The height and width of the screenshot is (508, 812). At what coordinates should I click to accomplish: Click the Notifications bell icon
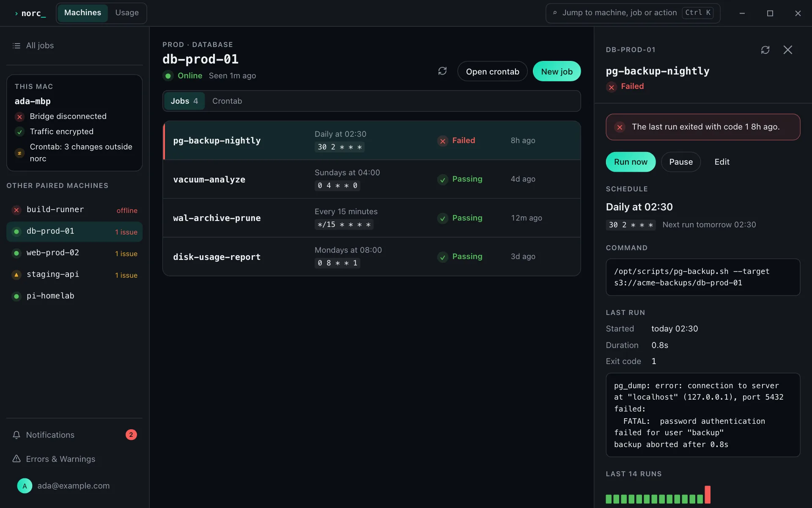[16, 435]
